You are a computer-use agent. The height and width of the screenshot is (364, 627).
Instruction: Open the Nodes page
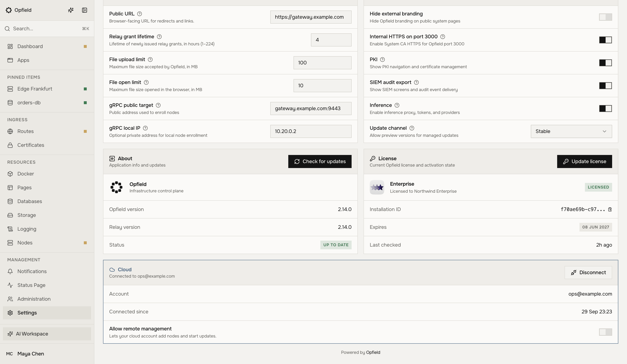point(47,243)
